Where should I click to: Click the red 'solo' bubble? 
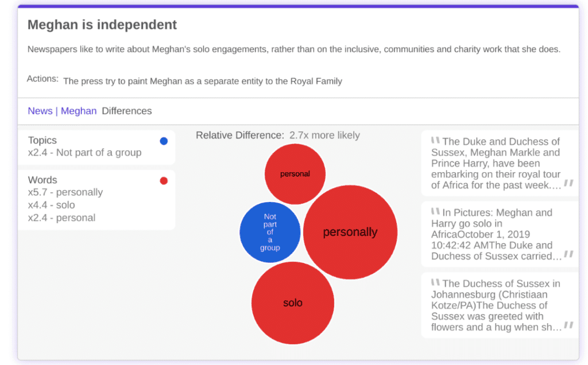(293, 303)
